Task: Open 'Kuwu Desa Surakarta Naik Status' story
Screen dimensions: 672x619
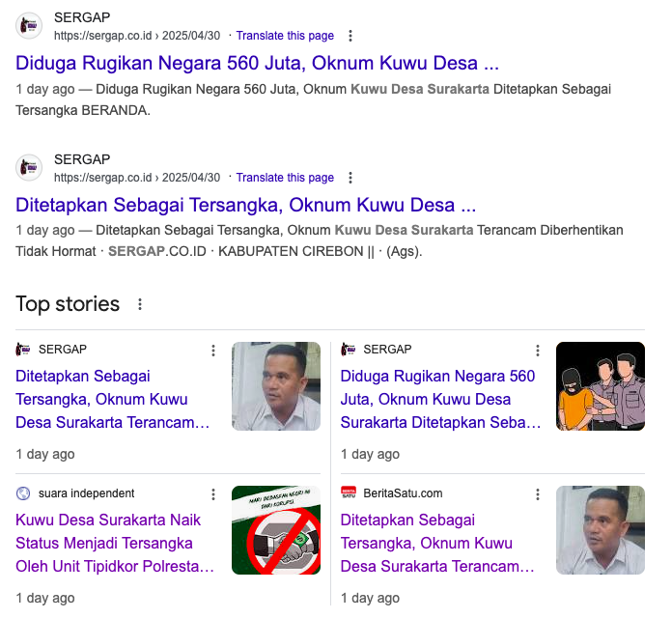Action: point(115,543)
